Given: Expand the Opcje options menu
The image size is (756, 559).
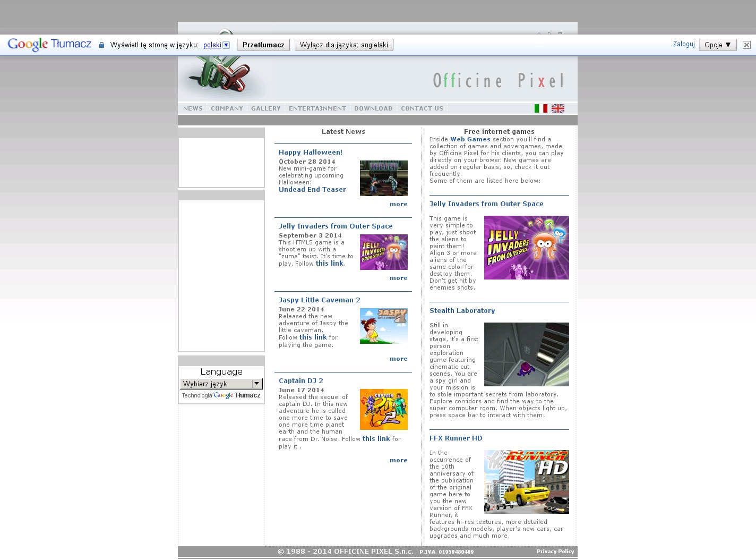Looking at the screenshot, I should (717, 45).
